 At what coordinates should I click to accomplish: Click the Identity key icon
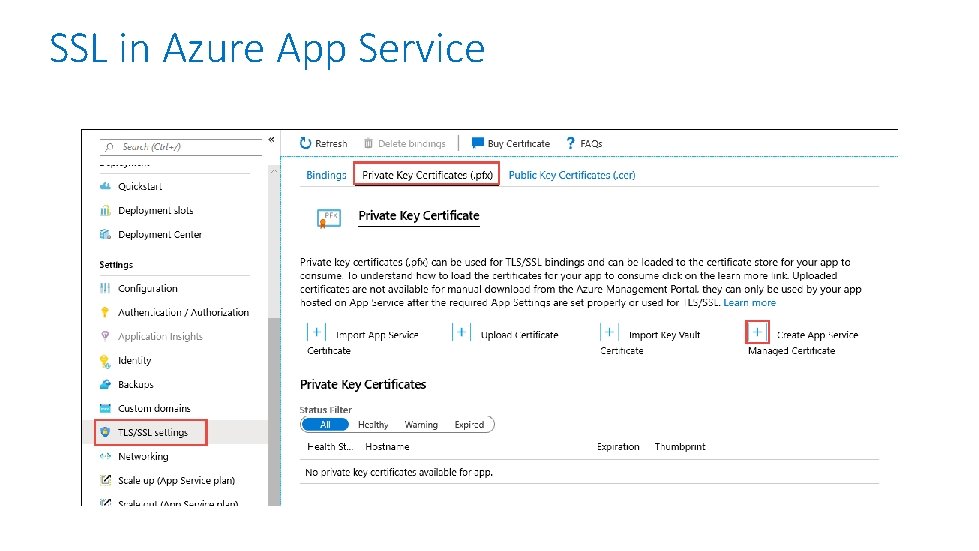(x=106, y=360)
